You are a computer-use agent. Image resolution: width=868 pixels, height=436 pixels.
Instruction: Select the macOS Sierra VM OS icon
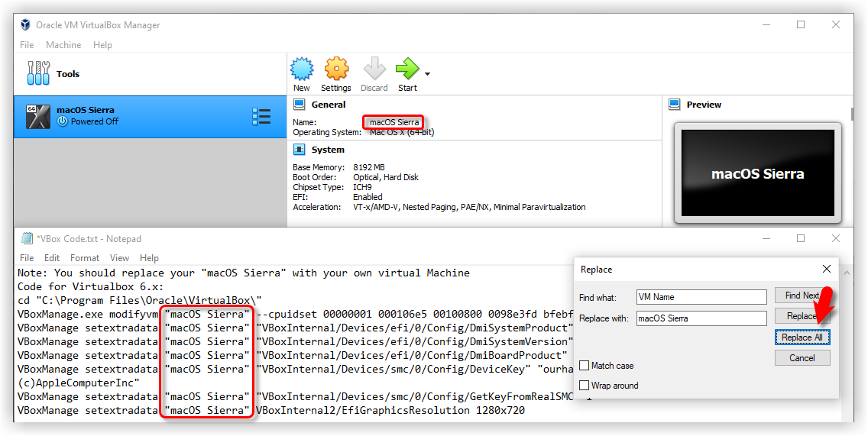click(x=38, y=117)
